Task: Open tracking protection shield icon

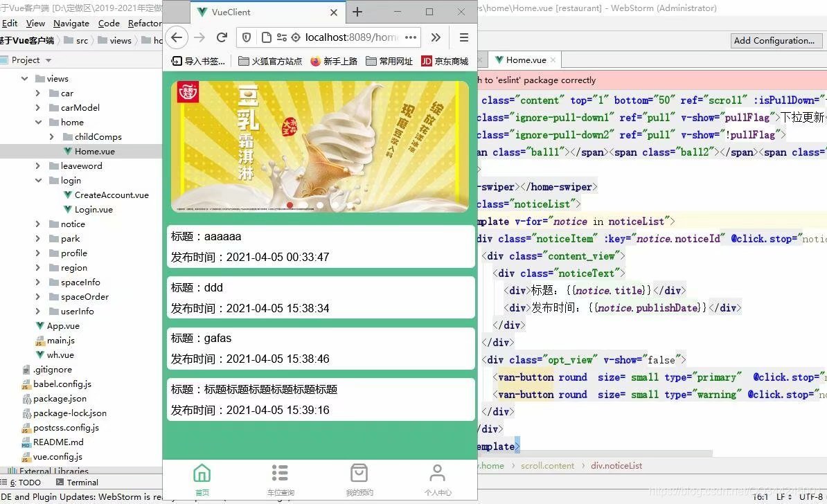Action: tap(247, 37)
